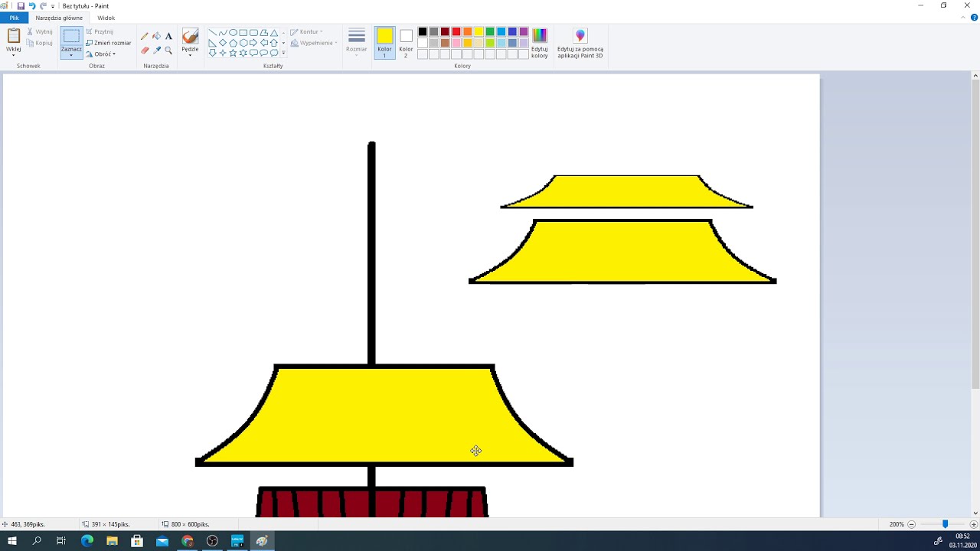Collapse the ribbon with the chevron

click(964, 18)
